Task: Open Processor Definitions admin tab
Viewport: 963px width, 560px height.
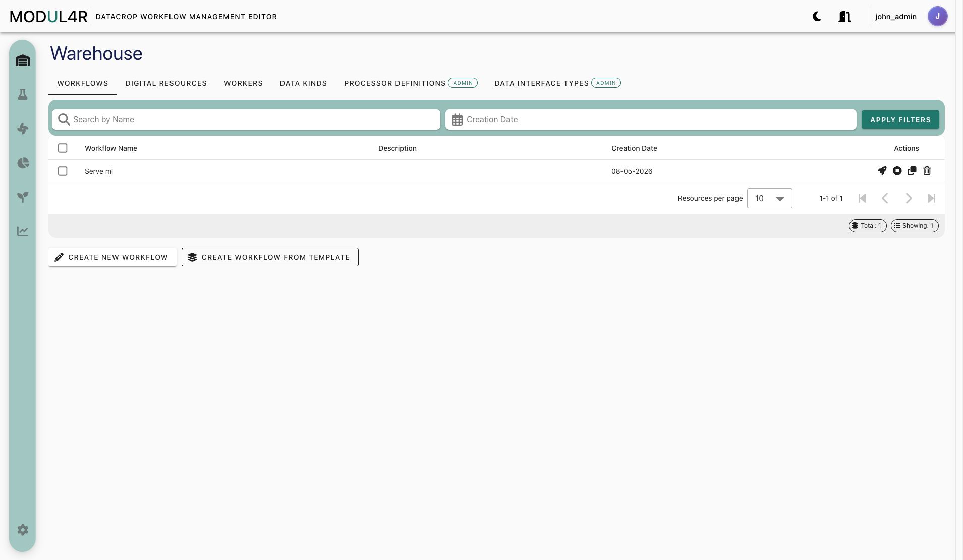Action: [x=411, y=83]
